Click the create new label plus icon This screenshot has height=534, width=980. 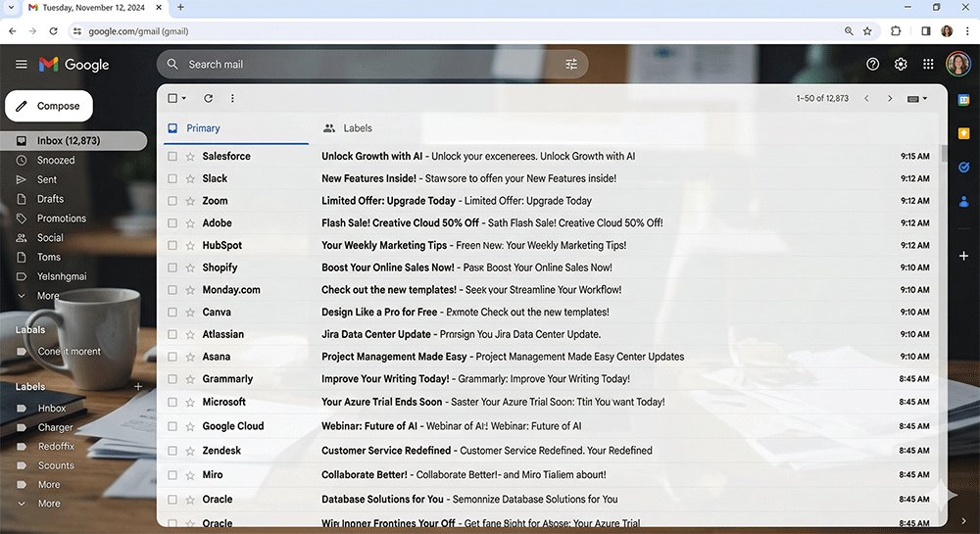click(x=138, y=387)
